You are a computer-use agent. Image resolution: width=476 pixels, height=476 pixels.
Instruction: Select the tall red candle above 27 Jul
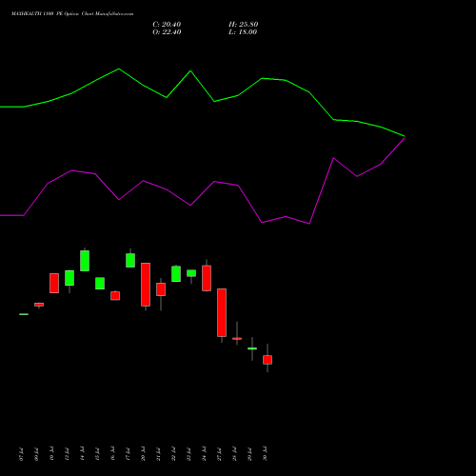pos(222,312)
